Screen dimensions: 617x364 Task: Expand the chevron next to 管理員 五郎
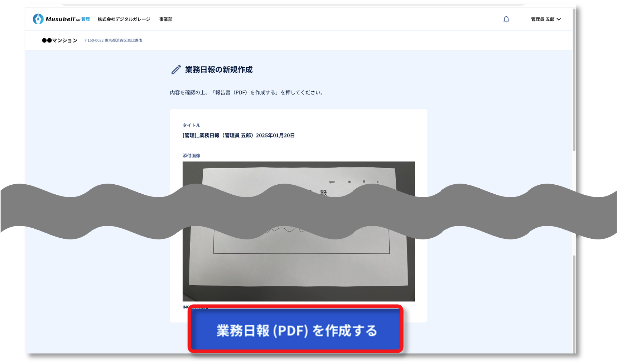tap(559, 19)
